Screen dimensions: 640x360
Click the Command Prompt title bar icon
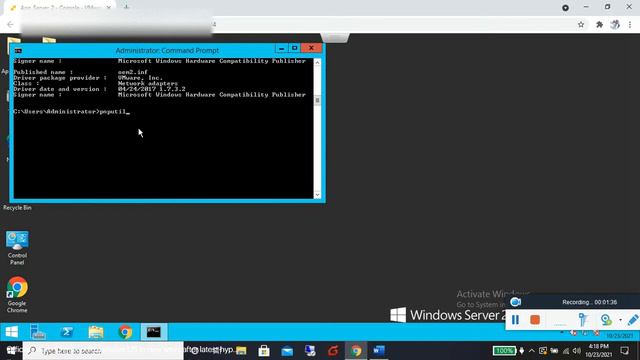pyautogui.click(x=18, y=51)
